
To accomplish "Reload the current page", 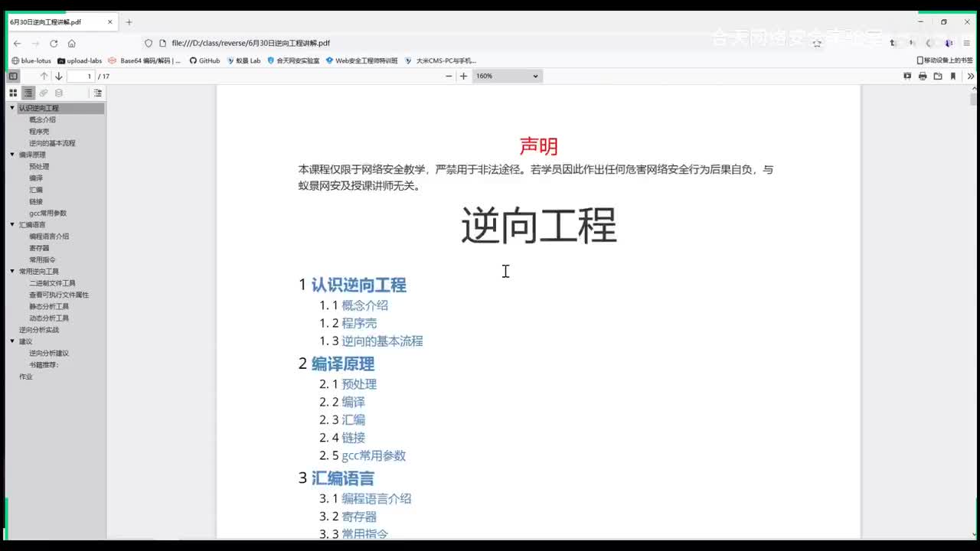I will point(54,44).
